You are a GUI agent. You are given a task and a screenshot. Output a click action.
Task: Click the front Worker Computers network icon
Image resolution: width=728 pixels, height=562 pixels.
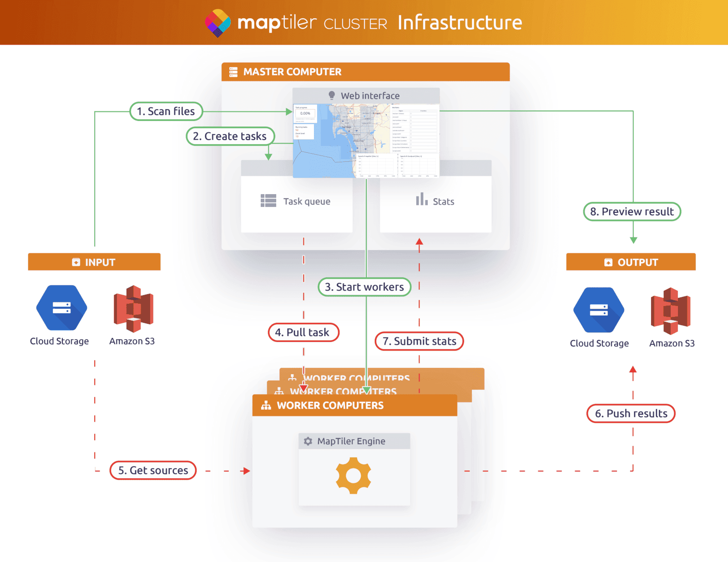[266, 406]
